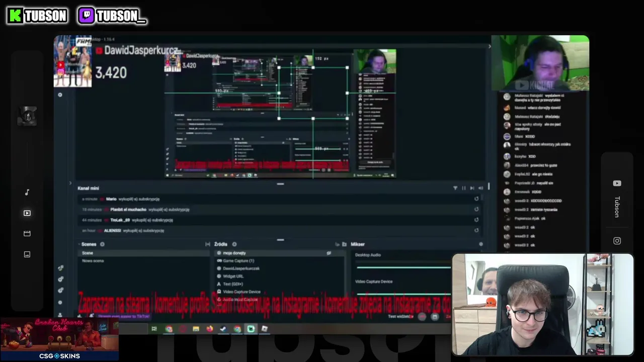Screen dimensions: 644x362
Task: Pause the Kanal mini event feed
Action: click(x=463, y=188)
